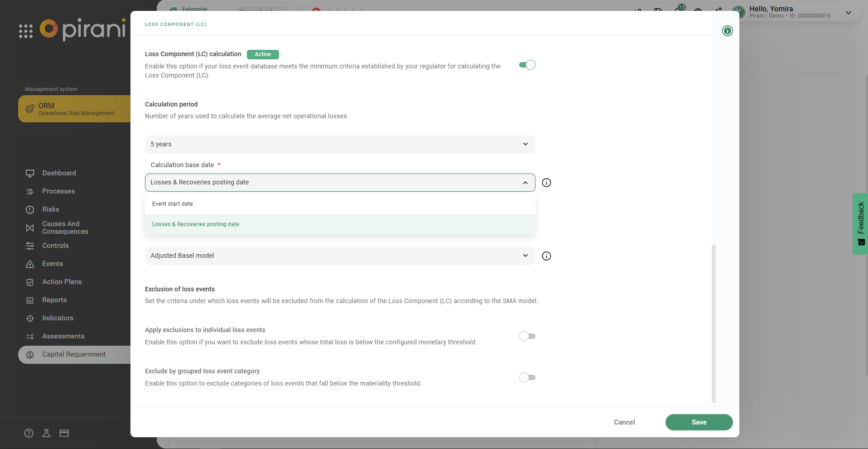Click the Save button

(x=699, y=422)
